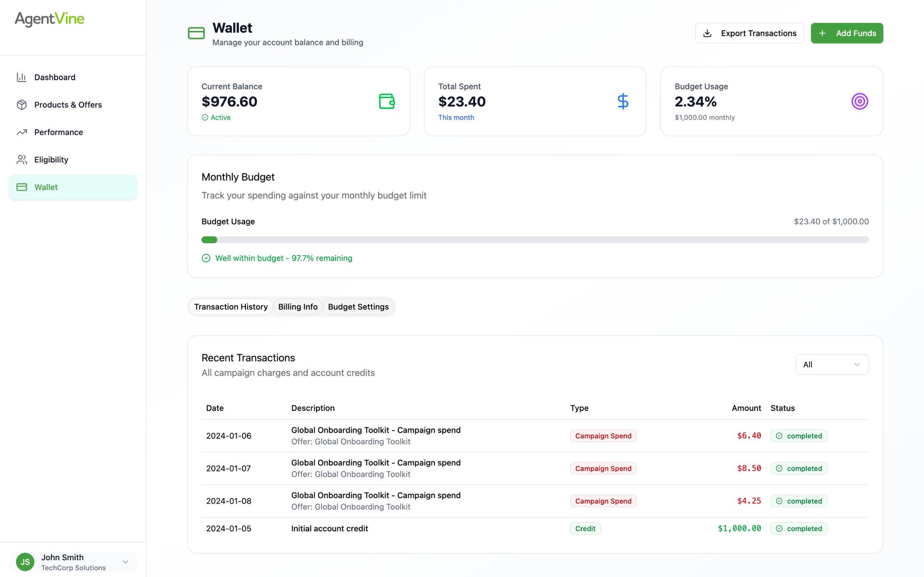Click the 2024-01-07 date cell
924x577 pixels.
(229, 468)
